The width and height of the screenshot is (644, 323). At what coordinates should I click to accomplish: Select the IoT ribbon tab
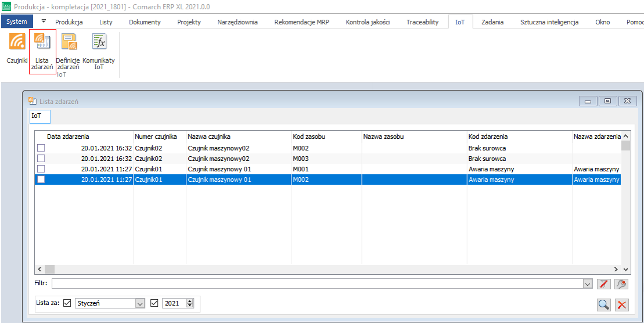(x=460, y=22)
